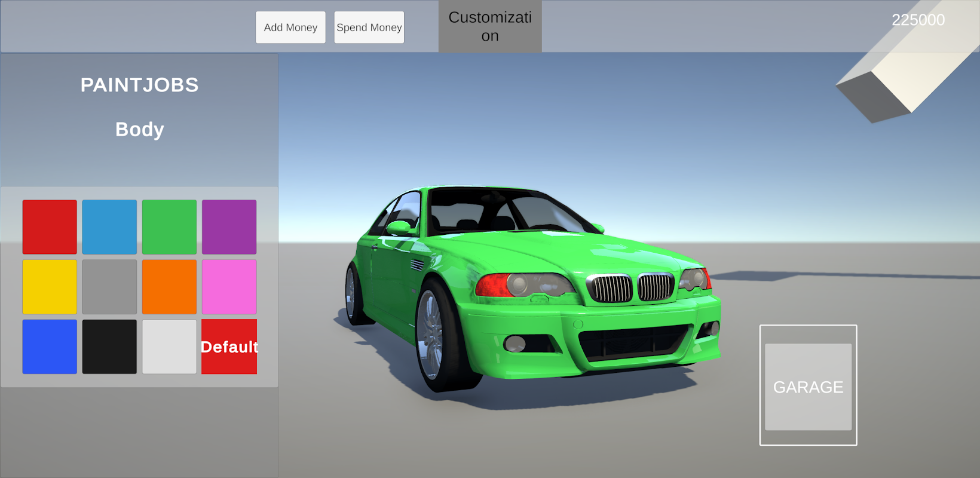Click the 225000 money balance
Image resolution: width=980 pixels, height=478 pixels.
click(x=918, y=20)
